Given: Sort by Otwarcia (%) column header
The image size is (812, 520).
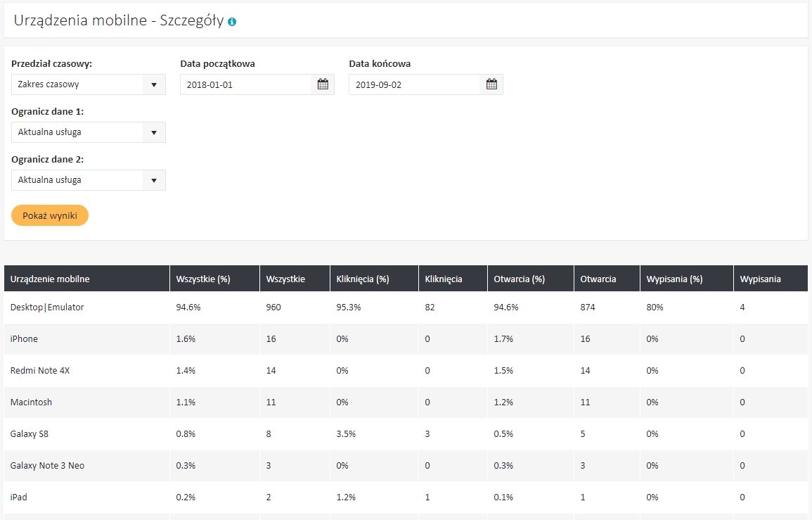Looking at the screenshot, I should pos(519,279).
